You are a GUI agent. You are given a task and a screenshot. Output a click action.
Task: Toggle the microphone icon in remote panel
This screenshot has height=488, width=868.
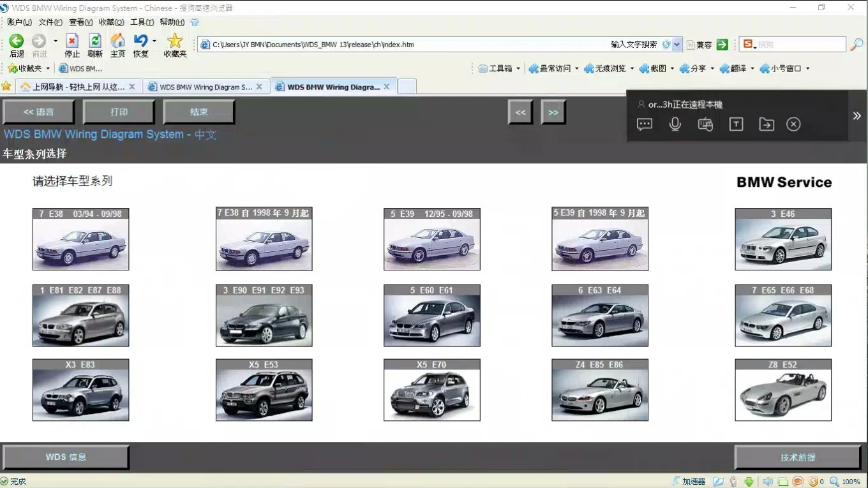point(675,124)
